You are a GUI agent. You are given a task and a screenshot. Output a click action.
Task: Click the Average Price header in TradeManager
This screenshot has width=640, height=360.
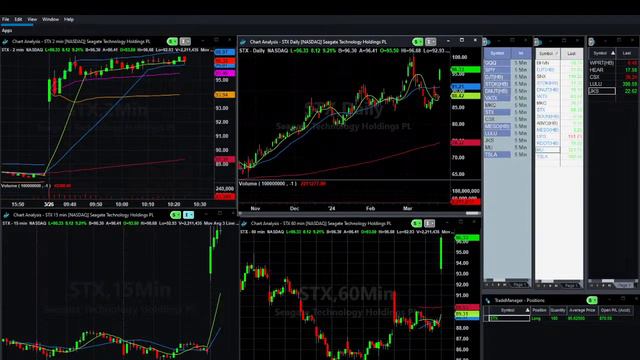coord(582,311)
